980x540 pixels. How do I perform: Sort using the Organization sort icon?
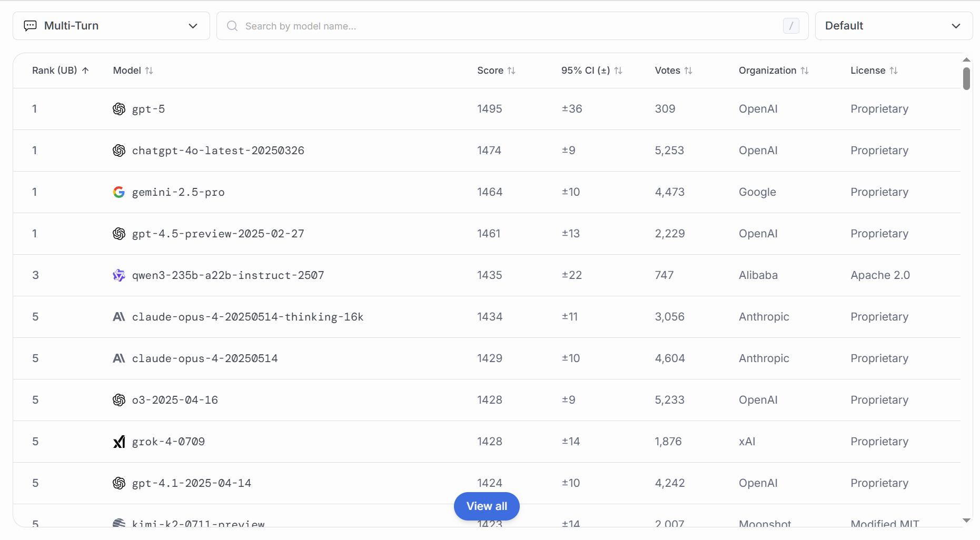click(805, 71)
